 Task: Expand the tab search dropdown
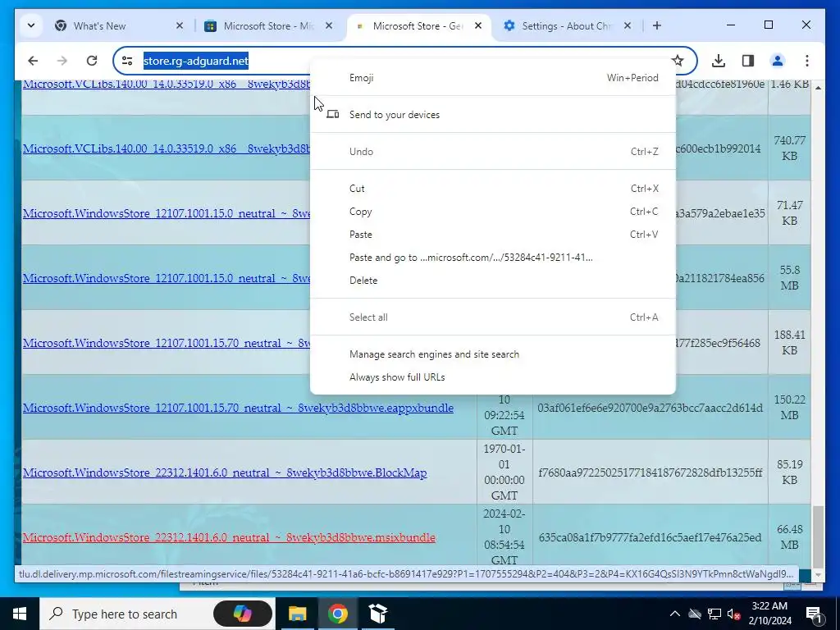pos(31,25)
